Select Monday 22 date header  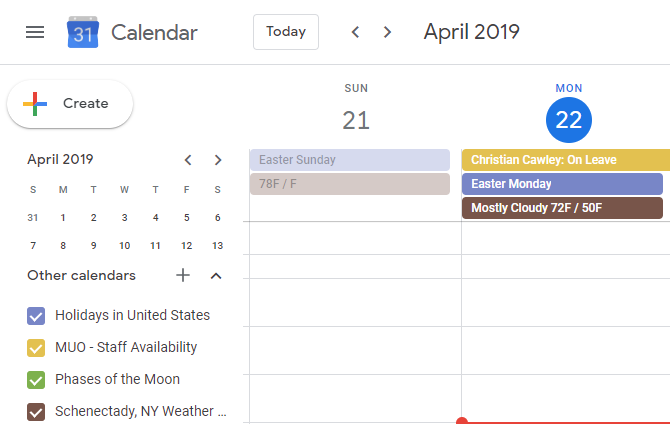569,120
